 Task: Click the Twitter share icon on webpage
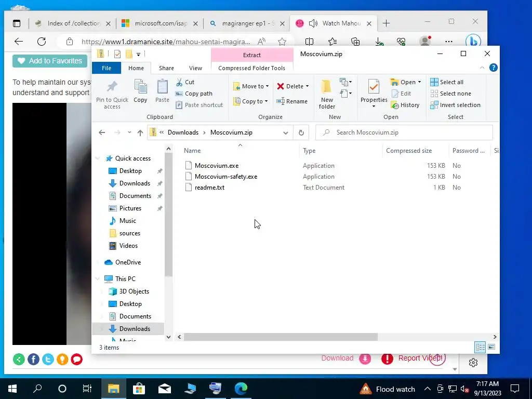[x=48, y=359]
